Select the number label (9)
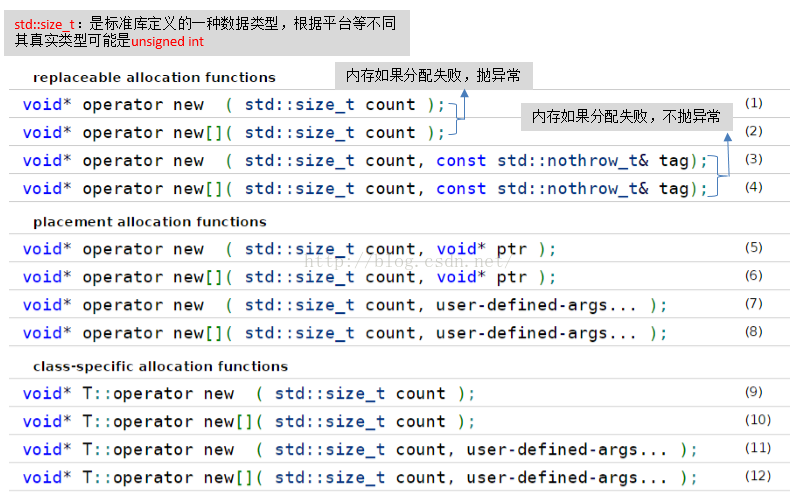801x501 pixels. [753, 393]
